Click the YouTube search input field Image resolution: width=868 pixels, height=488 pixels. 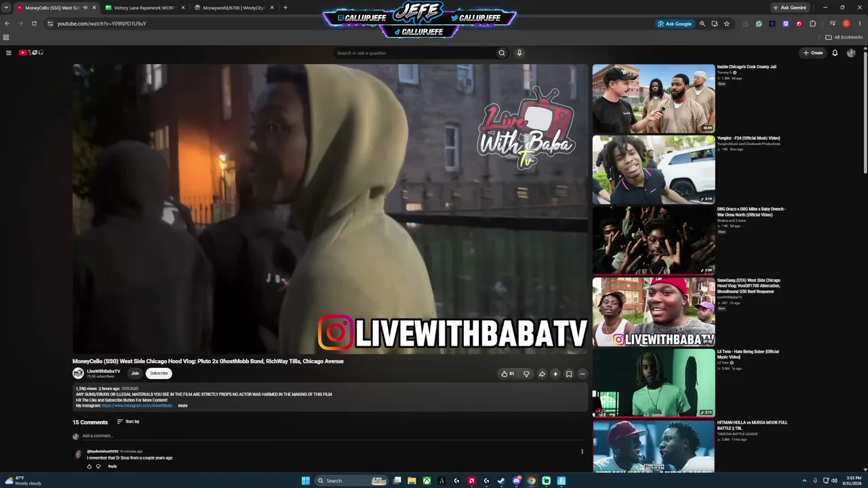pyautogui.click(x=416, y=53)
